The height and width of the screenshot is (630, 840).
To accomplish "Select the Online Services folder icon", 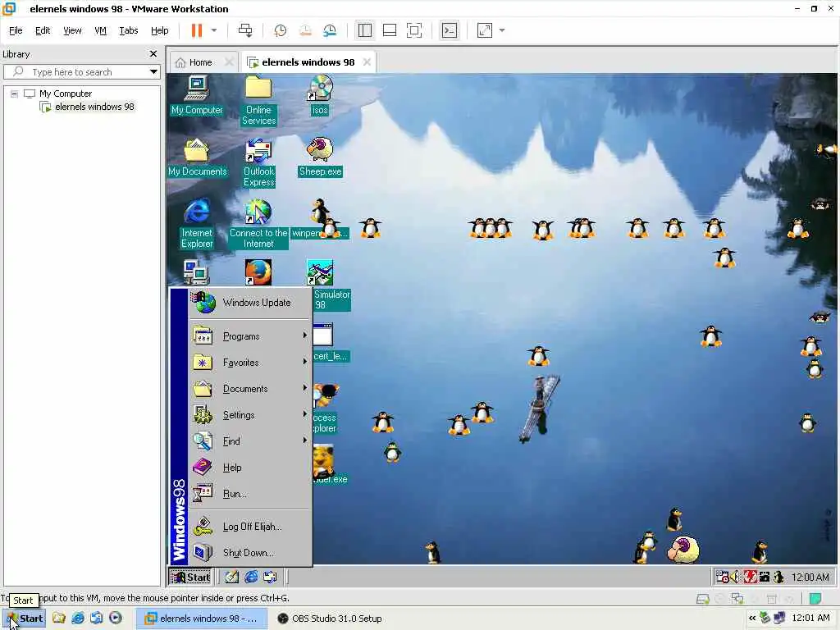I will (x=258, y=101).
